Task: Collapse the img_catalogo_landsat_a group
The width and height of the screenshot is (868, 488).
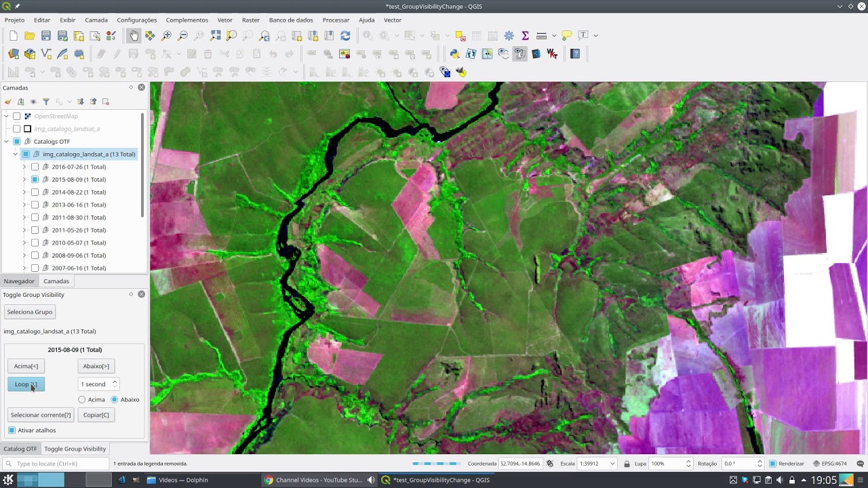Action: point(16,155)
